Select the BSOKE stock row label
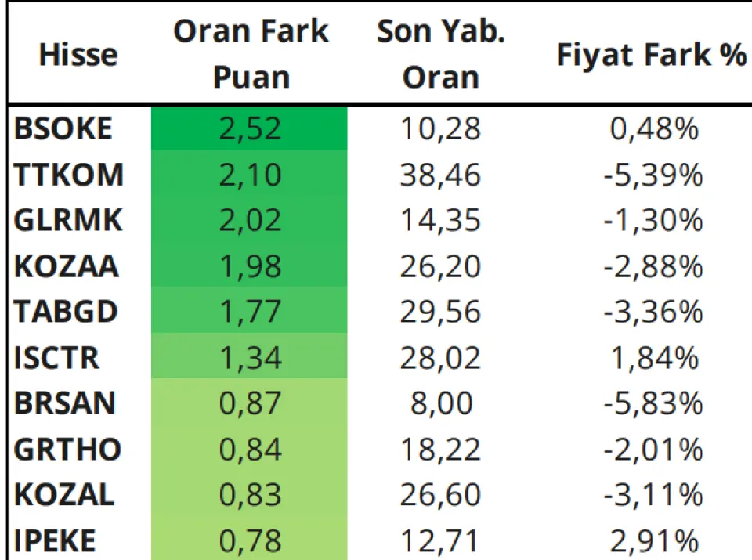 point(63,128)
